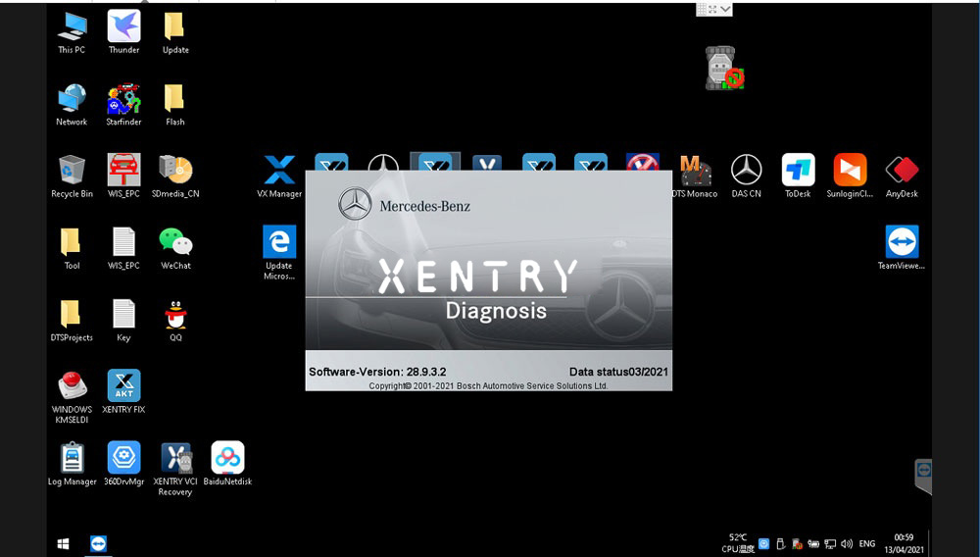Open the partly hidden red crossed-circle icon
This screenshot has width=980, height=557.
coord(643,162)
